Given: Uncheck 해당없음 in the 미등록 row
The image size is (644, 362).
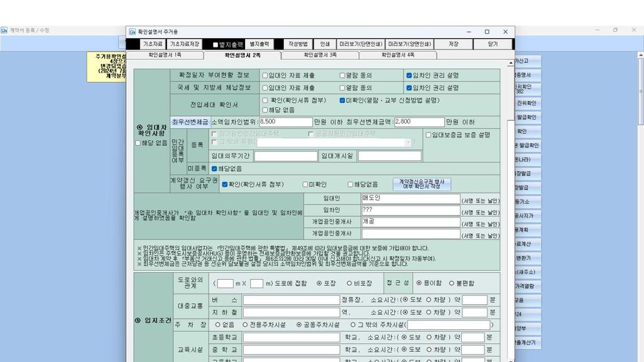Looking at the screenshot, I should coord(214,169).
